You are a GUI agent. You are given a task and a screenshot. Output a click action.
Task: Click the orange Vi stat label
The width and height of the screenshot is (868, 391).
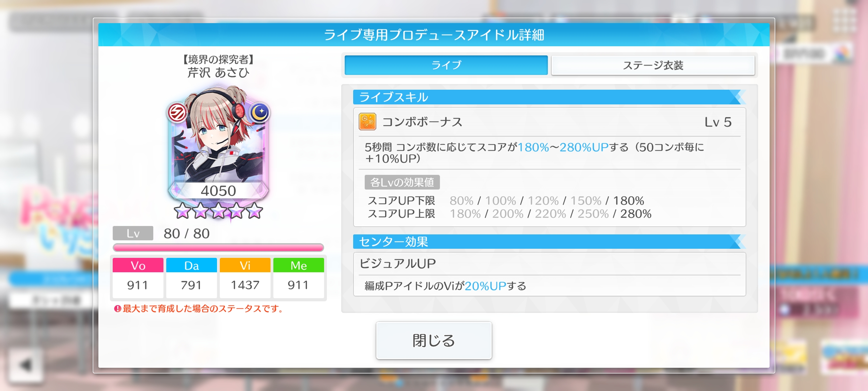(245, 265)
